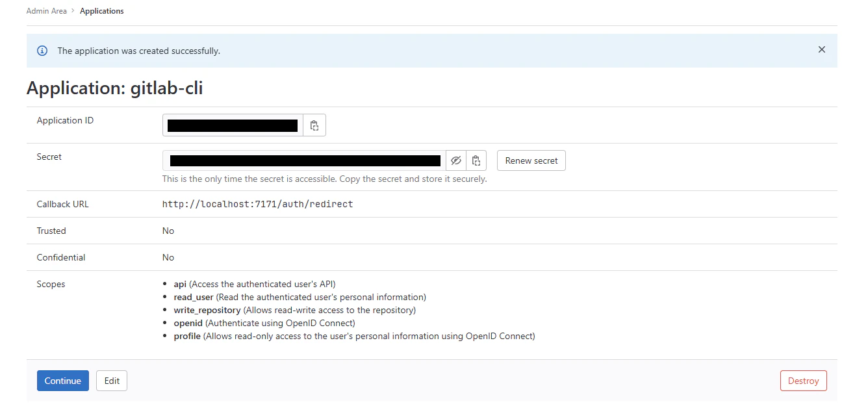Image resolution: width=868 pixels, height=419 pixels.
Task: Click the callback URL http://localhost:7171/auth/redirect
Action: click(258, 204)
